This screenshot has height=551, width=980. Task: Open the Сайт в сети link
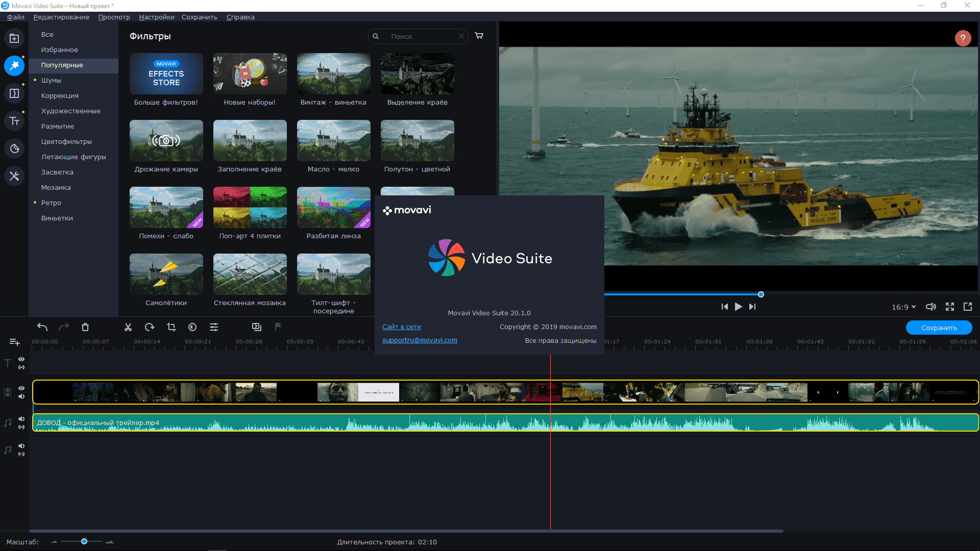pos(401,327)
